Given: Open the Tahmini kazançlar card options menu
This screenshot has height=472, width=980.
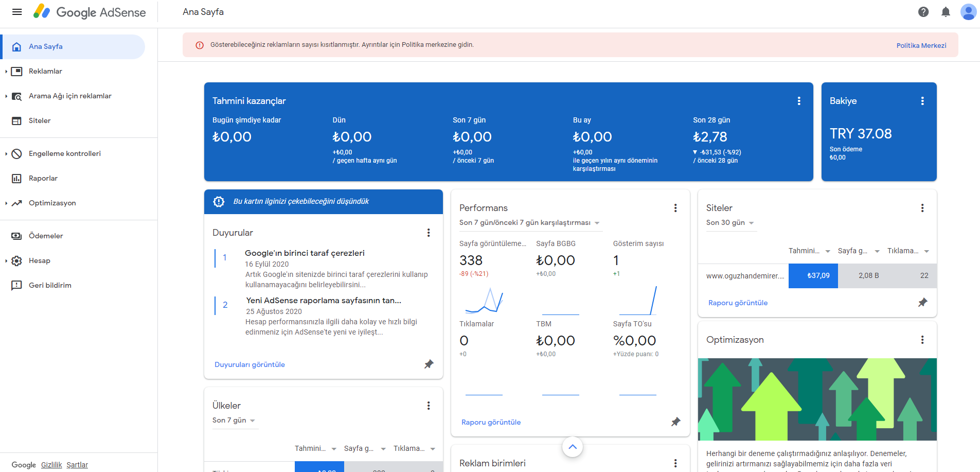Looking at the screenshot, I should [x=799, y=101].
